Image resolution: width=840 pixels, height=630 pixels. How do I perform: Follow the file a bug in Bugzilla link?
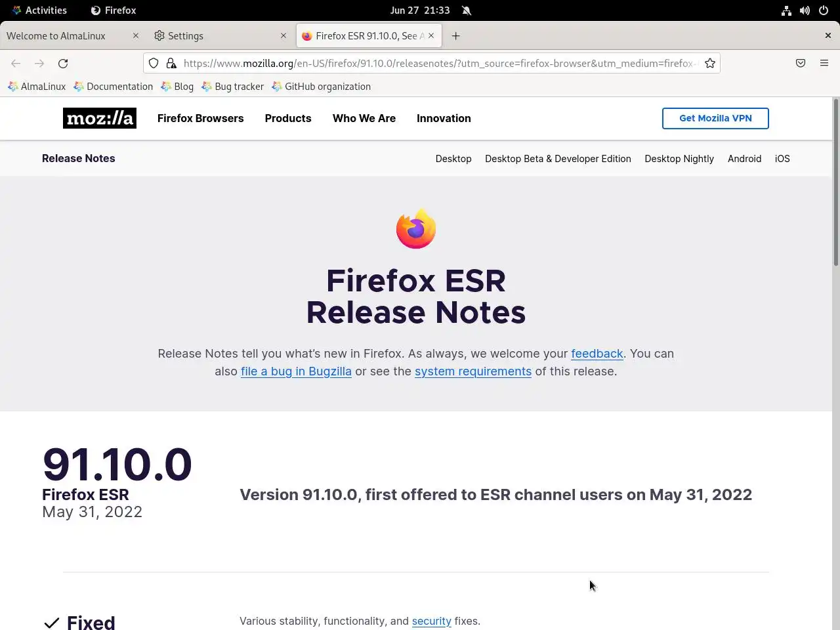pyautogui.click(x=296, y=371)
